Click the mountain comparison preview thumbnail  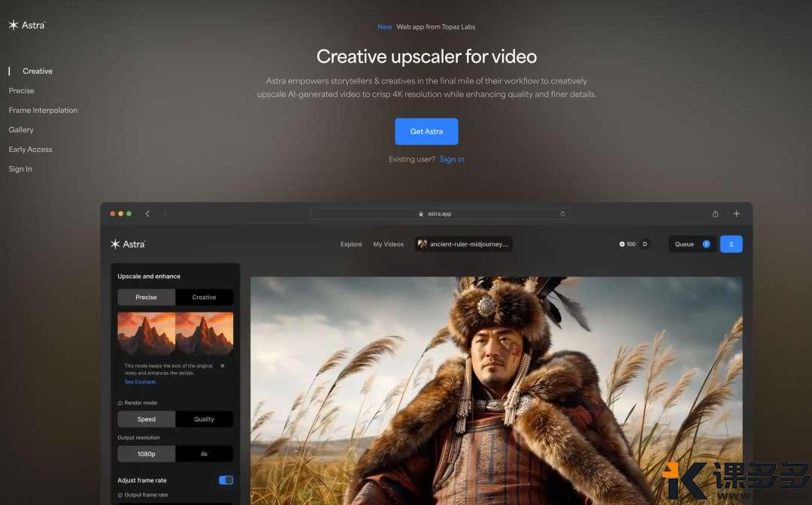[175, 334]
